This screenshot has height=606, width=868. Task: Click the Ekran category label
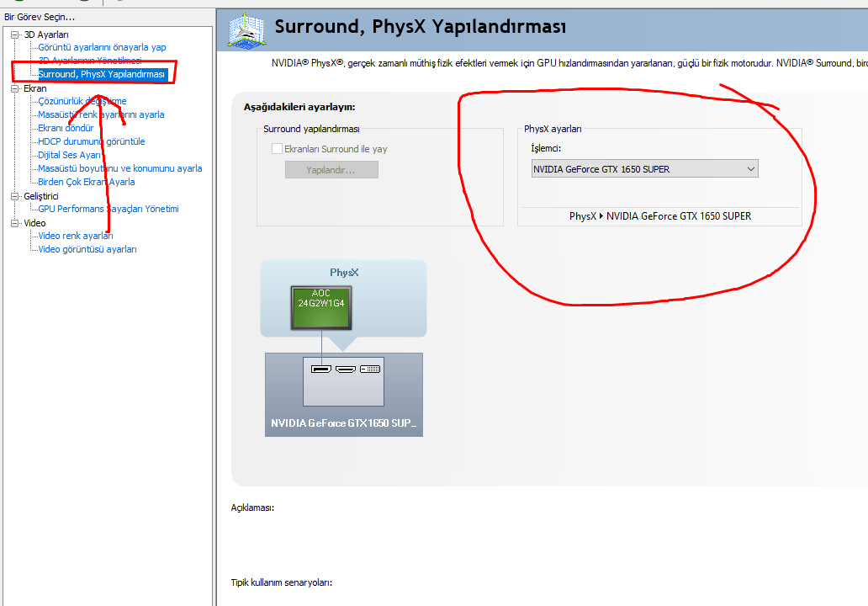coord(34,88)
